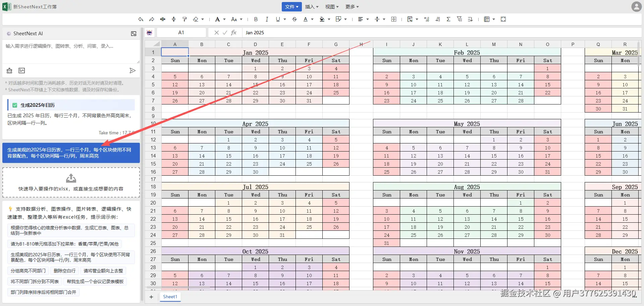Click the A1 name box
This screenshot has height=306, width=644.
pos(181,33)
